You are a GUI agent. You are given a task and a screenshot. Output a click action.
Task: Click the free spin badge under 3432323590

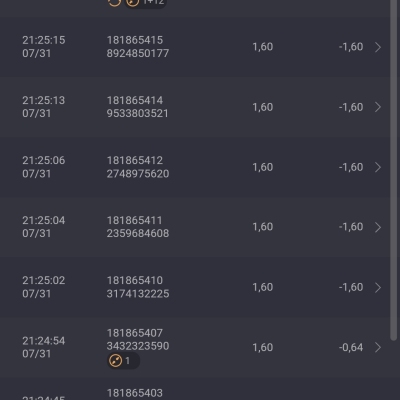tap(123, 361)
